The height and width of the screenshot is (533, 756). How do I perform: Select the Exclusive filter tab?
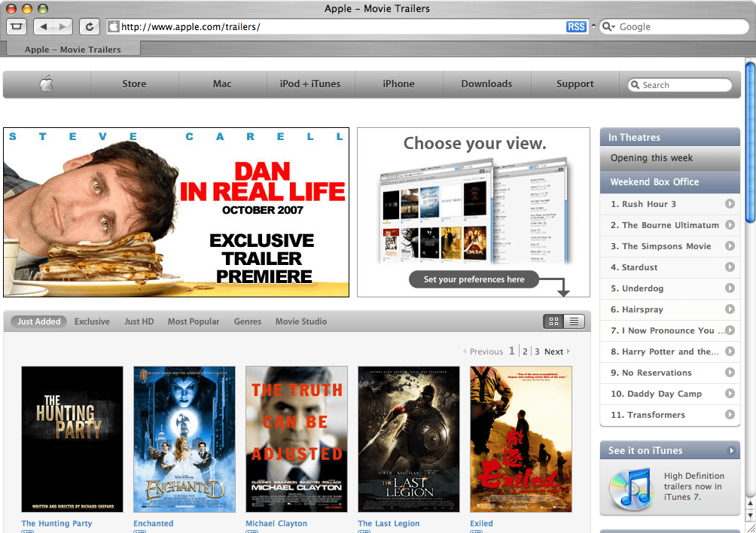[92, 321]
